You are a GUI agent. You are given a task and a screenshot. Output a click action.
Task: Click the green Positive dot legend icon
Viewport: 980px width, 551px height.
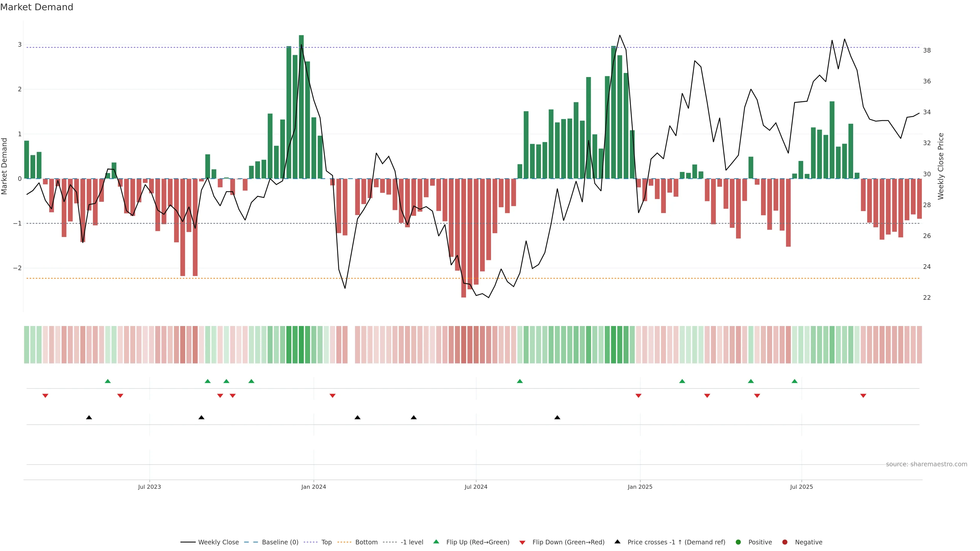coord(738,542)
